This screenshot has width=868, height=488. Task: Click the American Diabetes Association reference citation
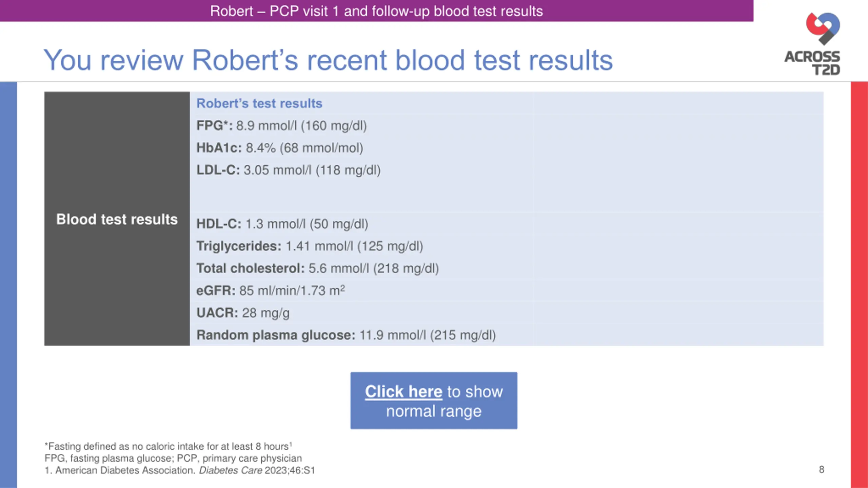[x=180, y=470]
